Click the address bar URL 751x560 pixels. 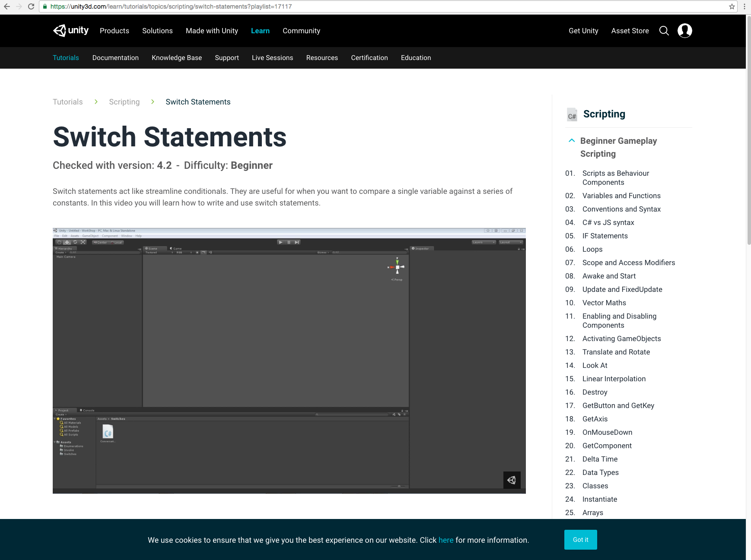[x=171, y=6]
